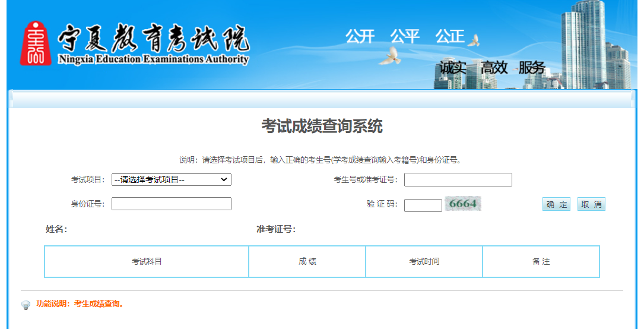This screenshot has height=329, width=644.
Task: Click the lightbulb icon beside 功能说明
Action: [x=26, y=305]
